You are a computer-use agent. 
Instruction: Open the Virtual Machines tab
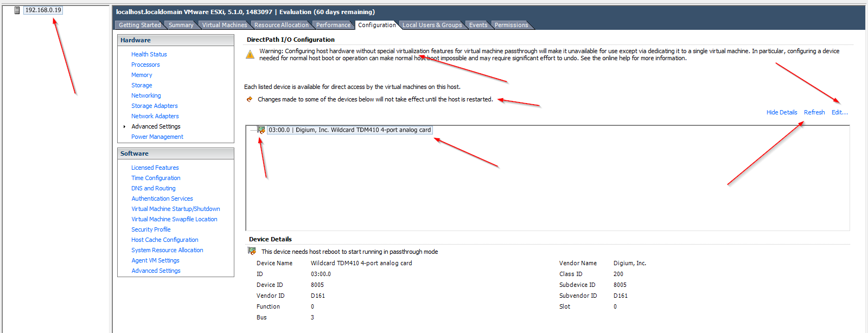pos(225,25)
